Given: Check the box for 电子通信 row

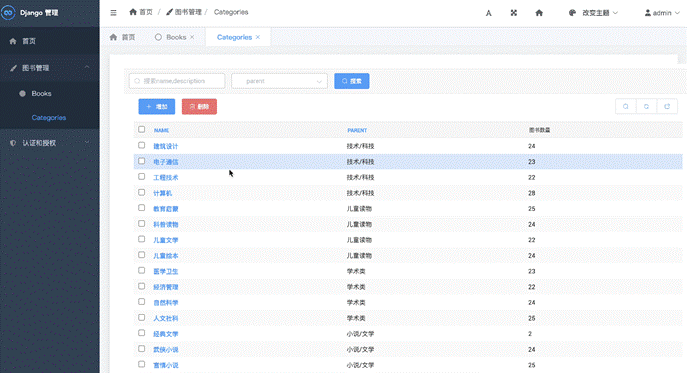Looking at the screenshot, I should (x=142, y=161).
